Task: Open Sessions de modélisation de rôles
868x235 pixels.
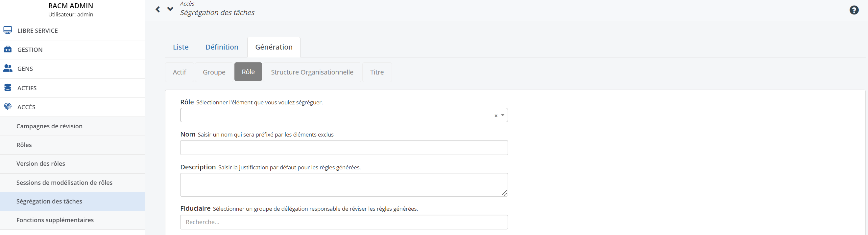Action: point(72,182)
